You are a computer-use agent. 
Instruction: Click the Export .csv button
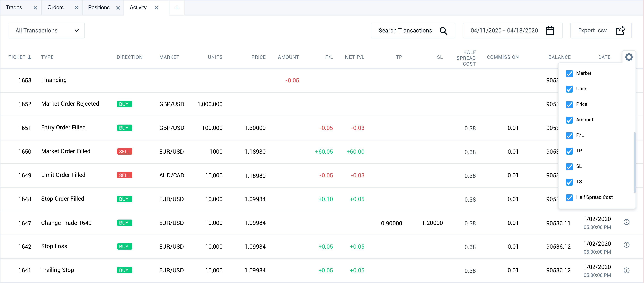[x=592, y=31]
